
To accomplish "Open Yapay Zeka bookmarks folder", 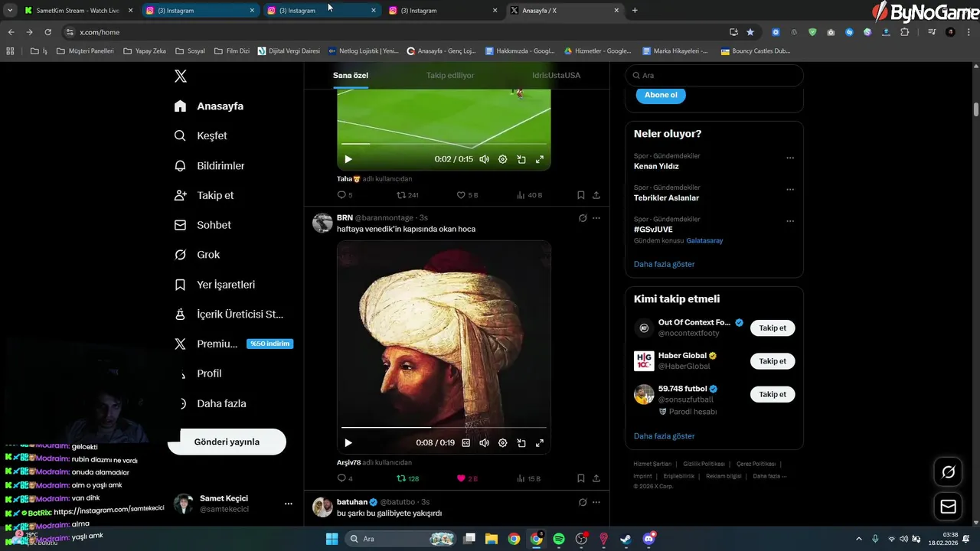I will point(145,51).
